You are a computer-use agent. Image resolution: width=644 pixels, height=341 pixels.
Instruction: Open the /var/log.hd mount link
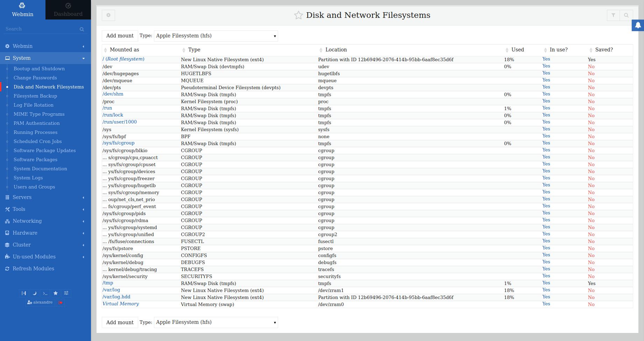pyautogui.click(x=116, y=297)
